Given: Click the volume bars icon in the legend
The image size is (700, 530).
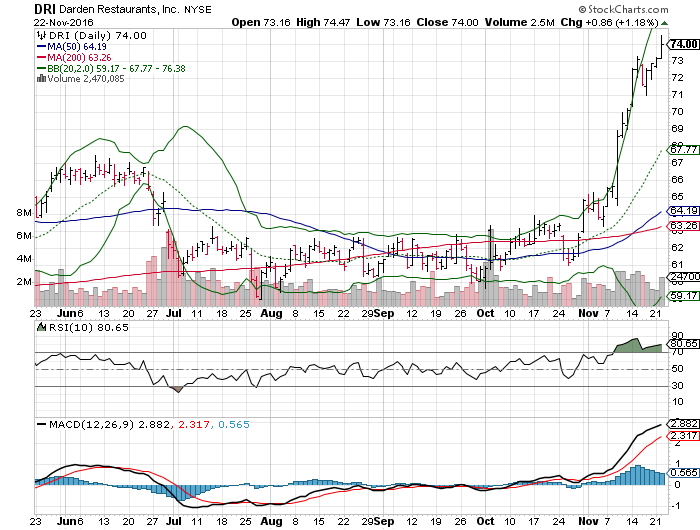Looking at the screenshot, I should click(x=41, y=79).
